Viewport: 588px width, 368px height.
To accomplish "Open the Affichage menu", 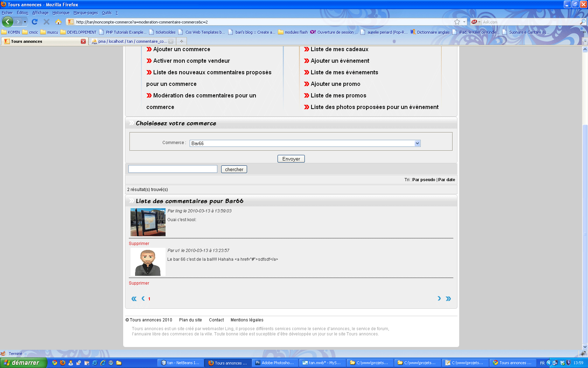I will coord(40,13).
